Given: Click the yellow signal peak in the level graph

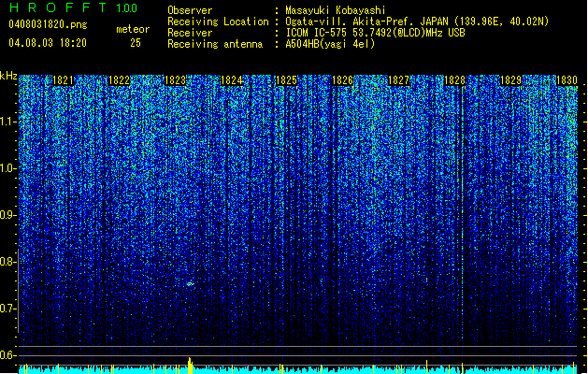Looking at the screenshot, I should (x=190, y=366).
